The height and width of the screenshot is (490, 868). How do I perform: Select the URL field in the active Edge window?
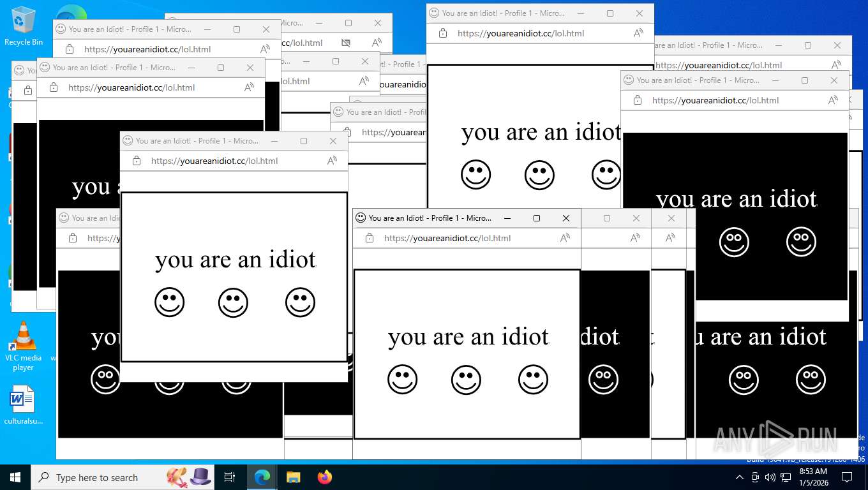[x=447, y=238]
